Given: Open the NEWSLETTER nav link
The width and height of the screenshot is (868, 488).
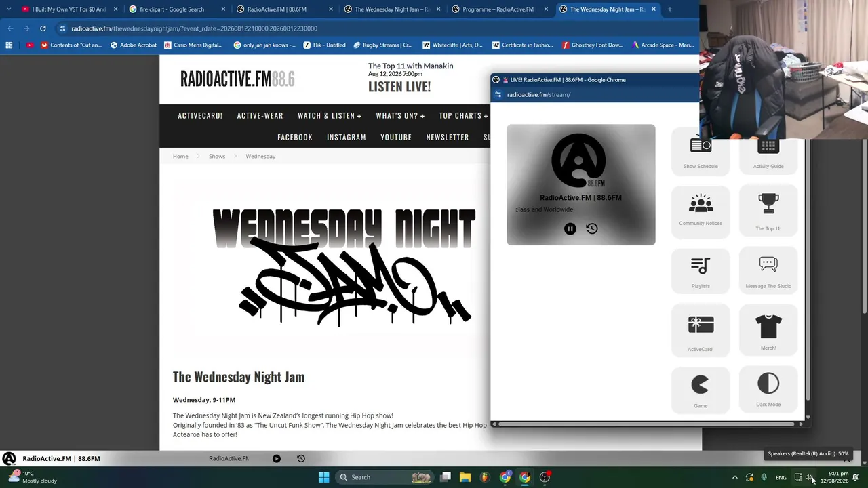Looking at the screenshot, I should [x=448, y=137].
